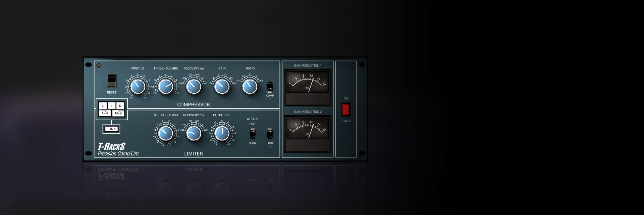Image resolution: width=644 pixels, height=215 pixels.
Task: Click the limiter RECOVERY ms knob
Action: pos(194,133)
